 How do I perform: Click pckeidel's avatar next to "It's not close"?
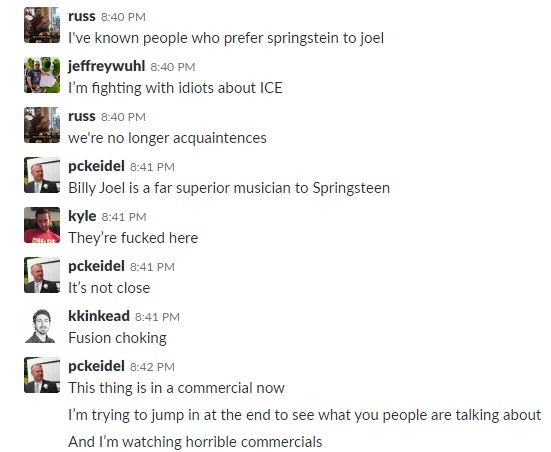tap(42, 275)
